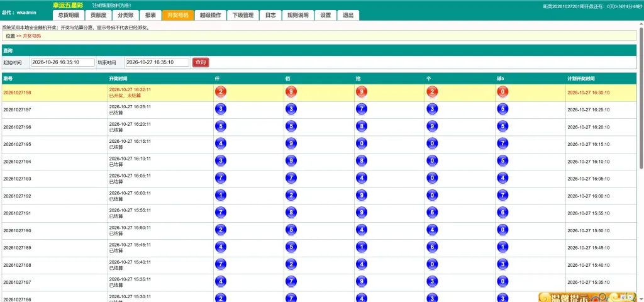
Task: Click 球5 ball 4 in issue 20261027193
Action: [502, 178]
